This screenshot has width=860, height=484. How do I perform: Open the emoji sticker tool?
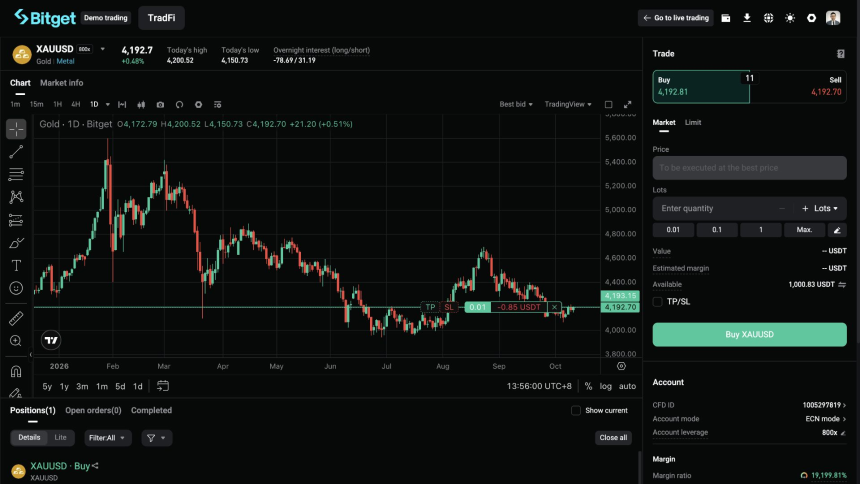pyautogui.click(x=16, y=288)
